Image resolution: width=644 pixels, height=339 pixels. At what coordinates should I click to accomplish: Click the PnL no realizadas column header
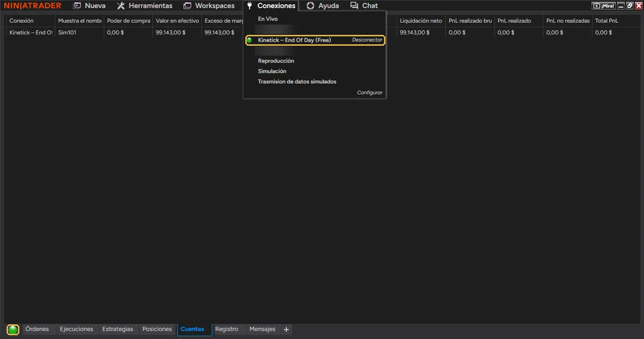click(568, 20)
